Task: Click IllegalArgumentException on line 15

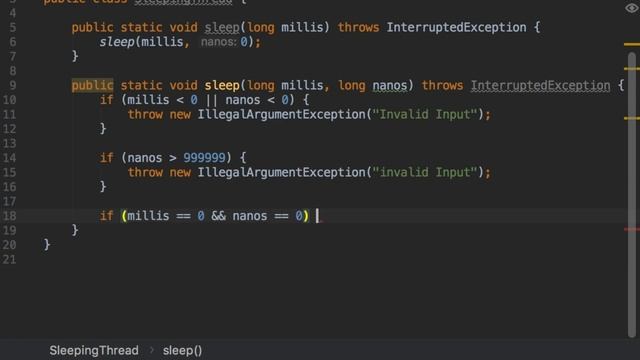Action: 281,172
